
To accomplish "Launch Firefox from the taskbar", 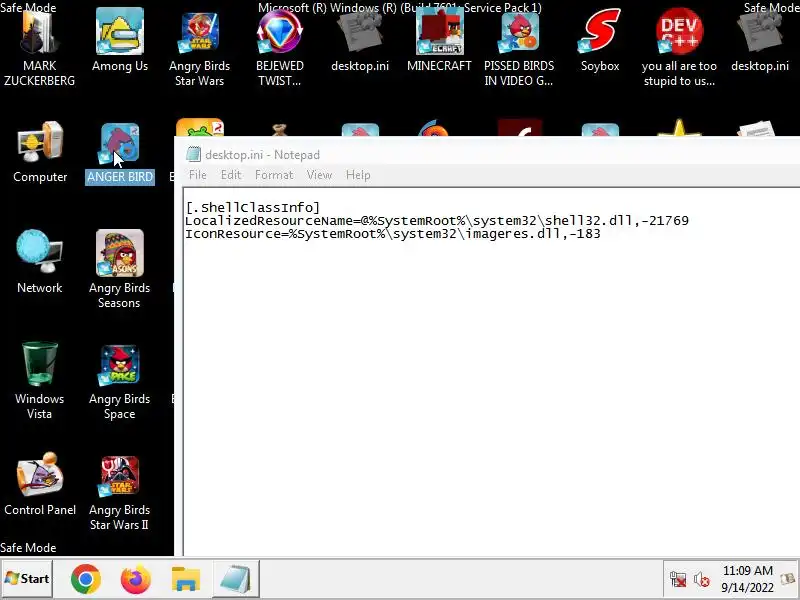I will [136, 579].
